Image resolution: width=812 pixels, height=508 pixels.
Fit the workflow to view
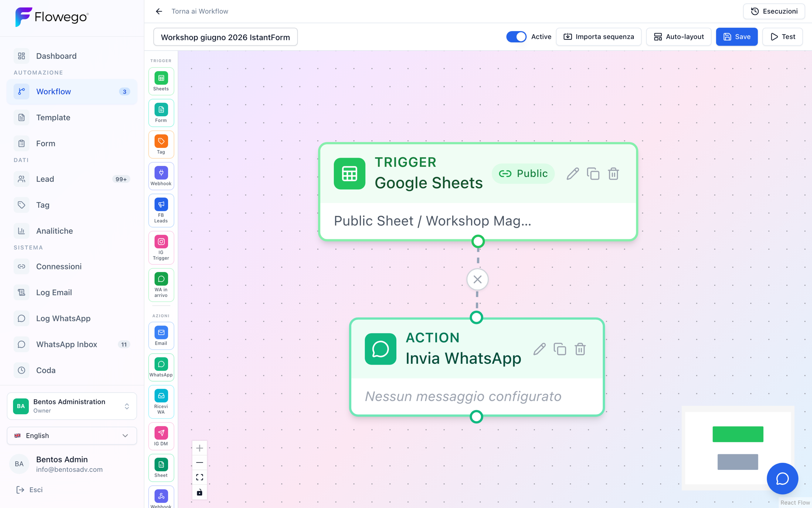[199, 477]
